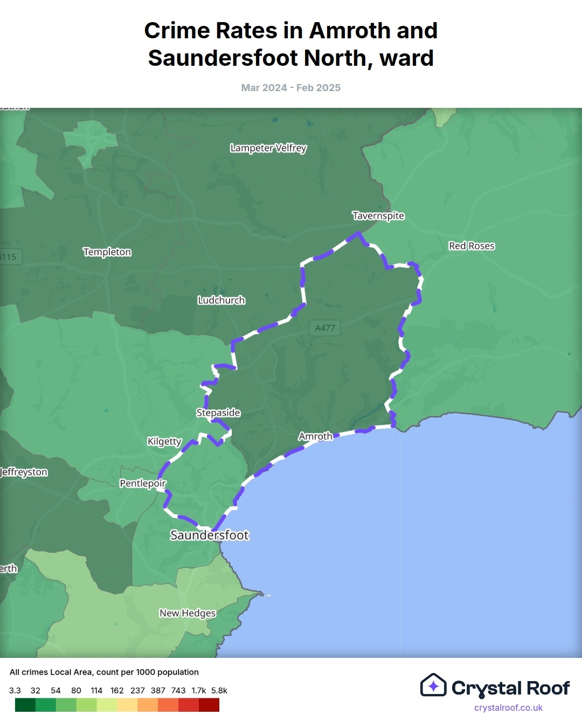Pick the darkest green legend swatch

point(25,705)
